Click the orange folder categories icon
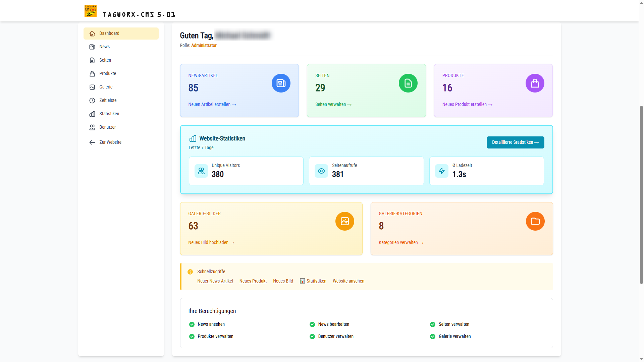Image resolution: width=644 pixels, height=362 pixels. (x=535, y=221)
